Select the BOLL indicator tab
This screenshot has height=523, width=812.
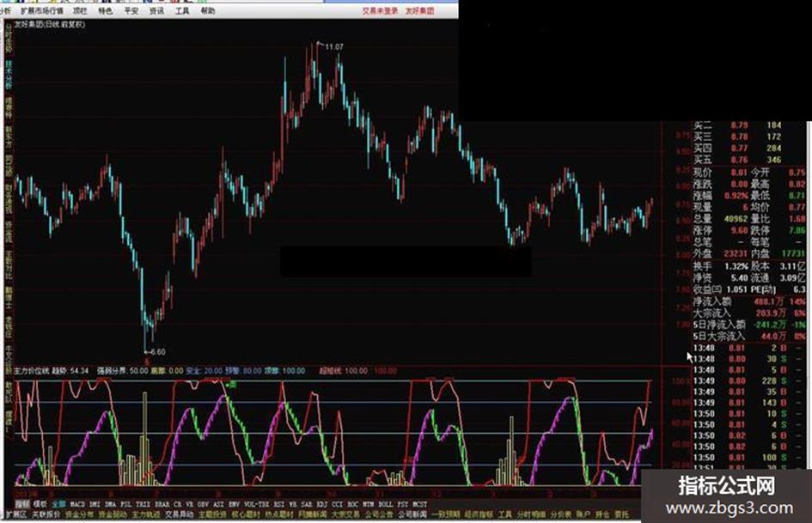click(385, 504)
